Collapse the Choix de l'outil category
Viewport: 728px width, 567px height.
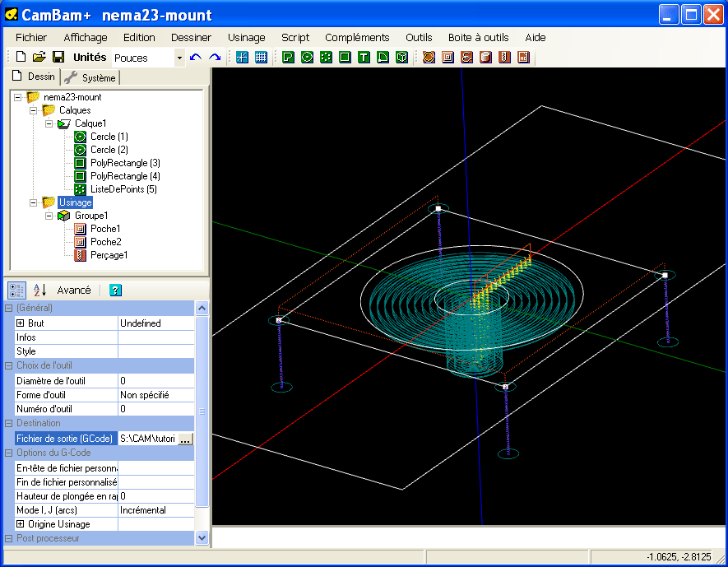click(8, 365)
